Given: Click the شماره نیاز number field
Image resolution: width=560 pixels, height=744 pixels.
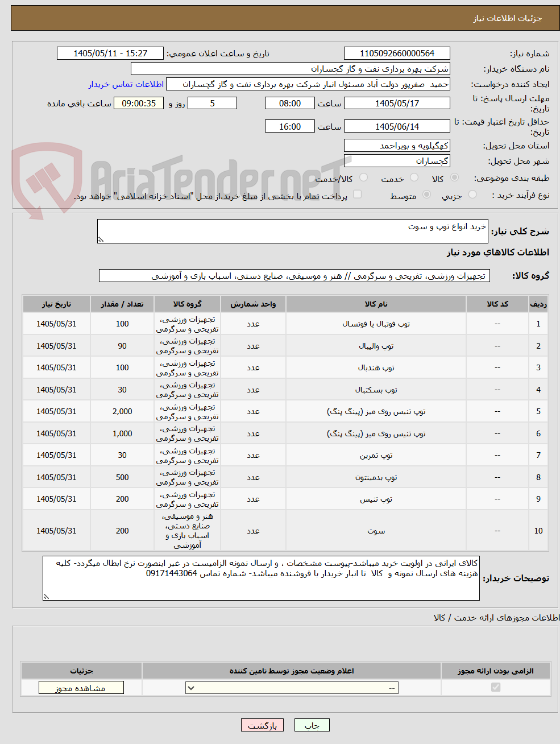Looking at the screenshot, I should pyautogui.click(x=397, y=53).
